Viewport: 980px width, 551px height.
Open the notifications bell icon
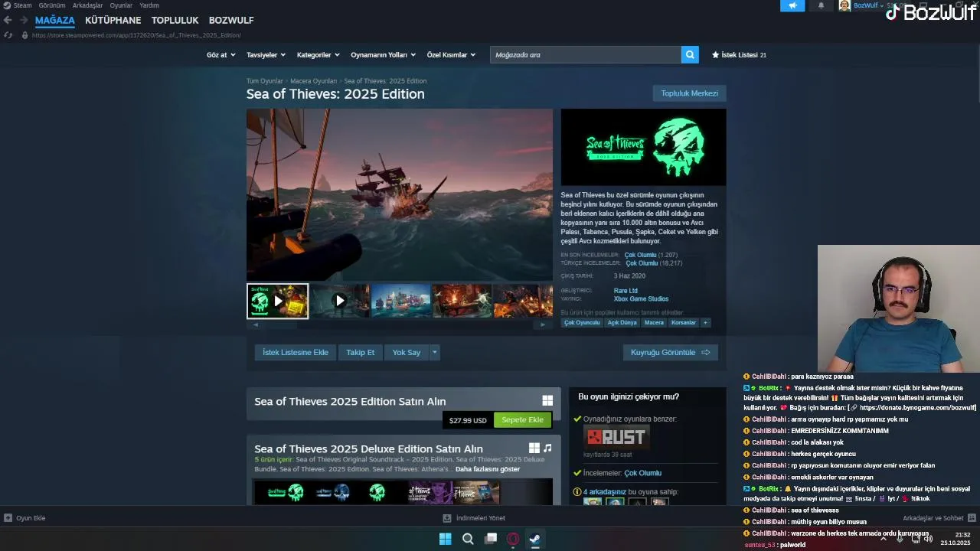821,5
